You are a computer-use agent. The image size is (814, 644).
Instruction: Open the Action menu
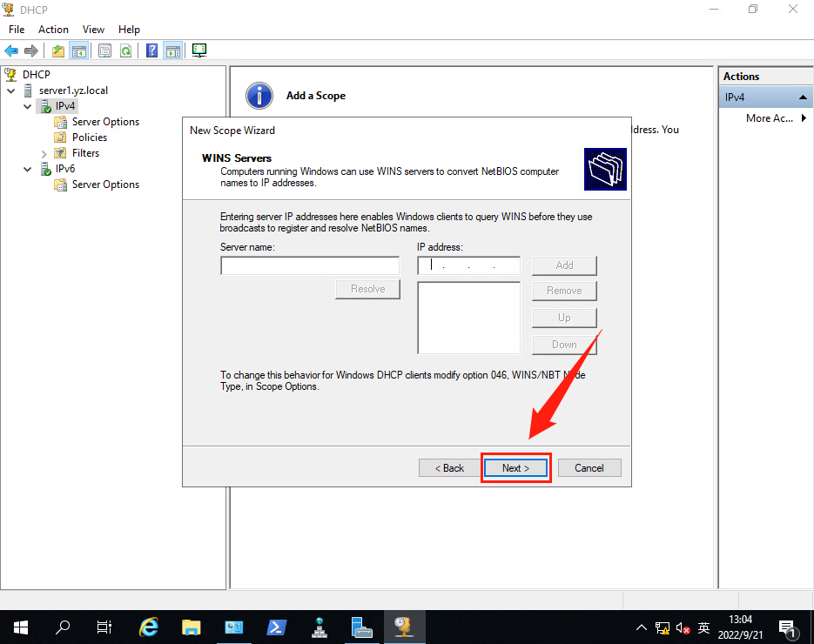(x=53, y=30)
